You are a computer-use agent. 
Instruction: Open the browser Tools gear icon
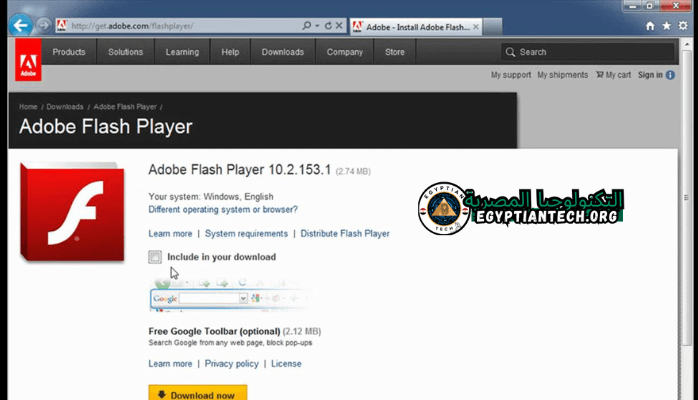tap(683, 24)
